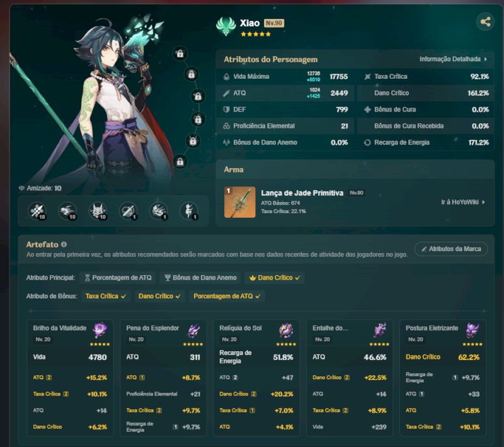Uncheck main attribute Dano Crítico

[275, 278]
